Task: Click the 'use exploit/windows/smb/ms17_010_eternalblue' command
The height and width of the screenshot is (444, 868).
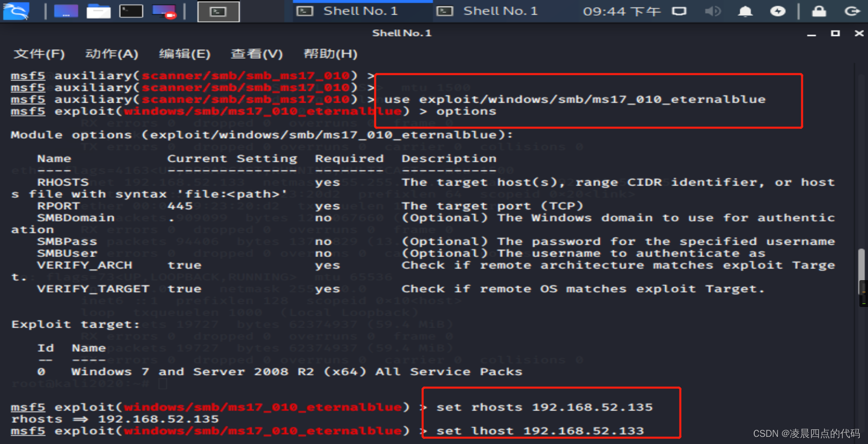Action: pyautogui.click(x=575, y=100)
